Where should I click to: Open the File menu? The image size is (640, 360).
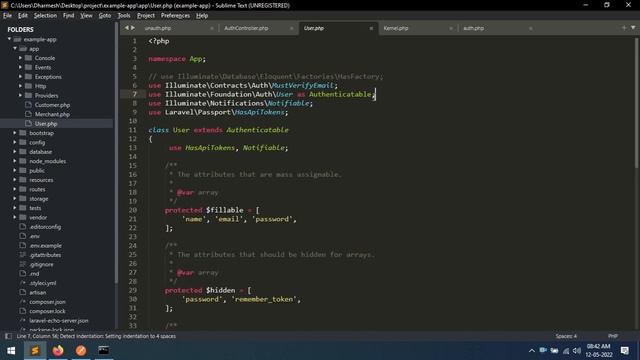click(x=7, y=16)
